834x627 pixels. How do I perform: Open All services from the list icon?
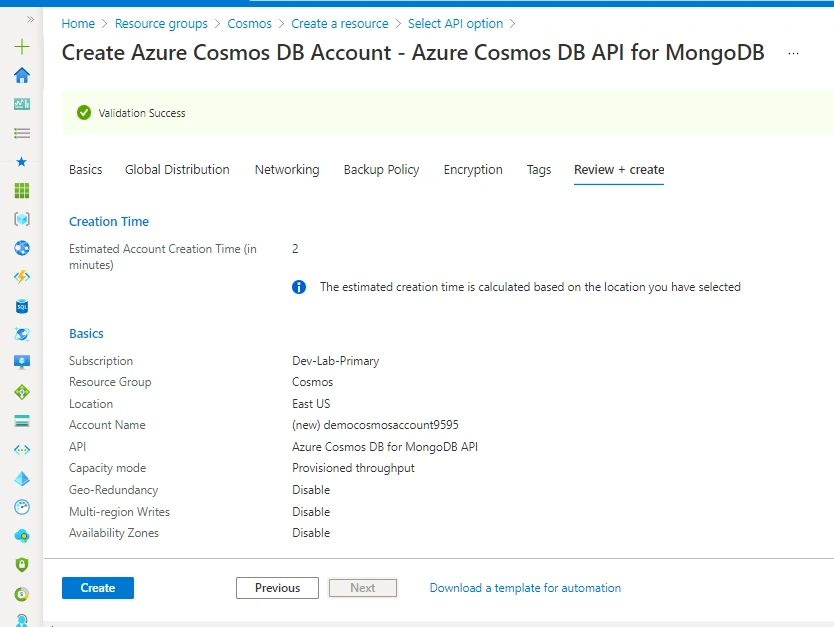click(21, 133)
